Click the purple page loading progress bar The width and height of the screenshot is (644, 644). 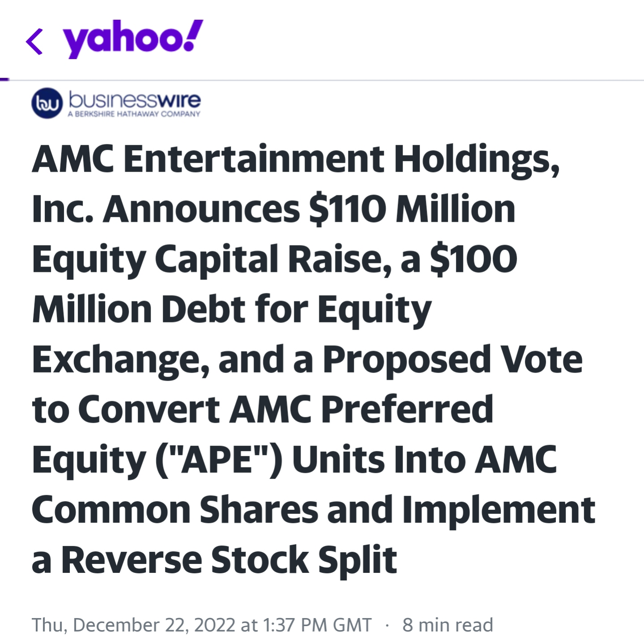pyautogui.click(x=4, y=80)
